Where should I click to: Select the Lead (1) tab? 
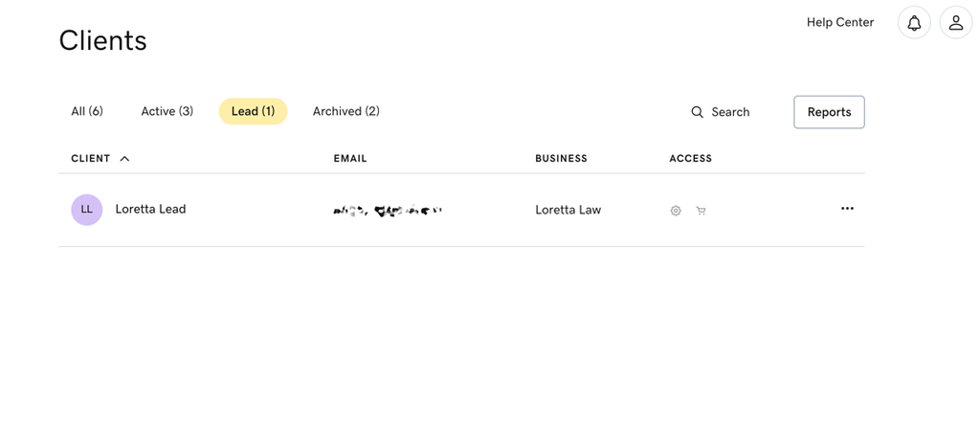pyautogui.click(x=253, y=111)
